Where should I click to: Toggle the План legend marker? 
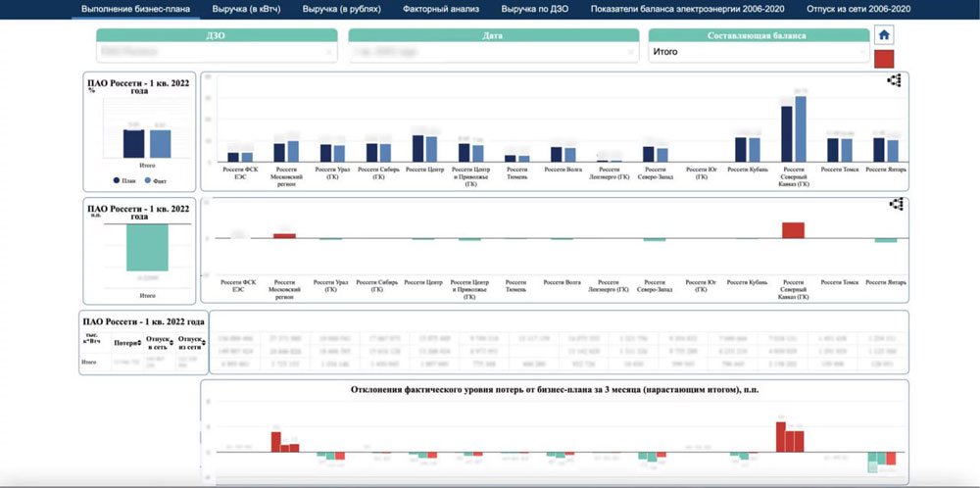(119, 181)
